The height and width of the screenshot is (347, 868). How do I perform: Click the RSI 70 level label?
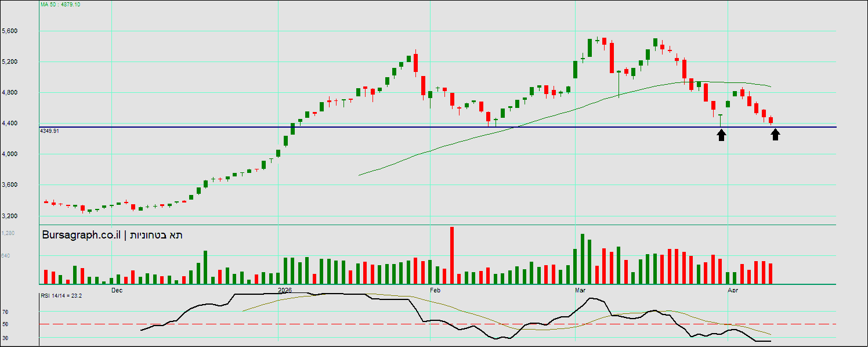point(5,312)
